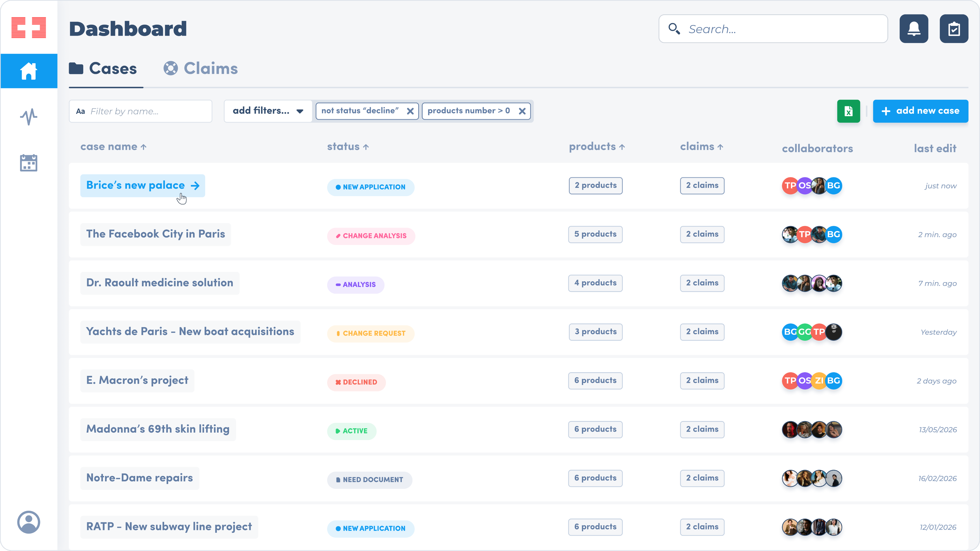Click the search magnifier icon
This screenshot has height=551, width=980.
pyautogui.click(x=674, y=28)
